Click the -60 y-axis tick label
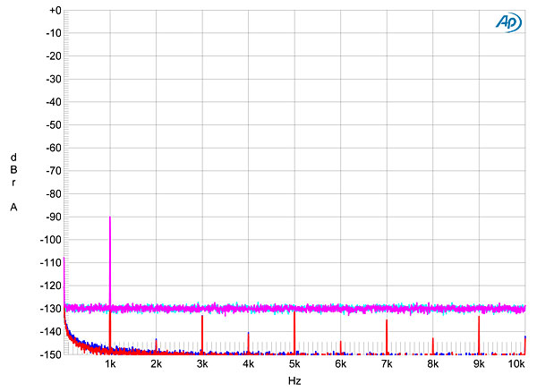This screenshot has height=392, width=537. (54, 148)
